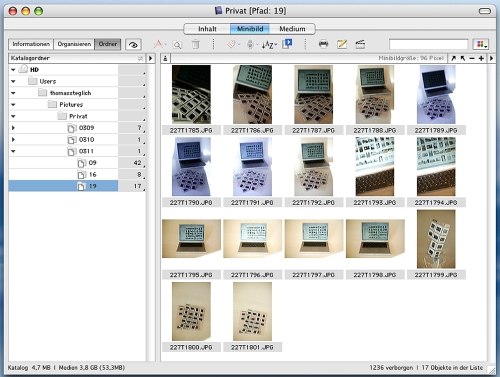Click the magnifier search icon in toolbar
The image size is (500, 377).
click(178, 45)
